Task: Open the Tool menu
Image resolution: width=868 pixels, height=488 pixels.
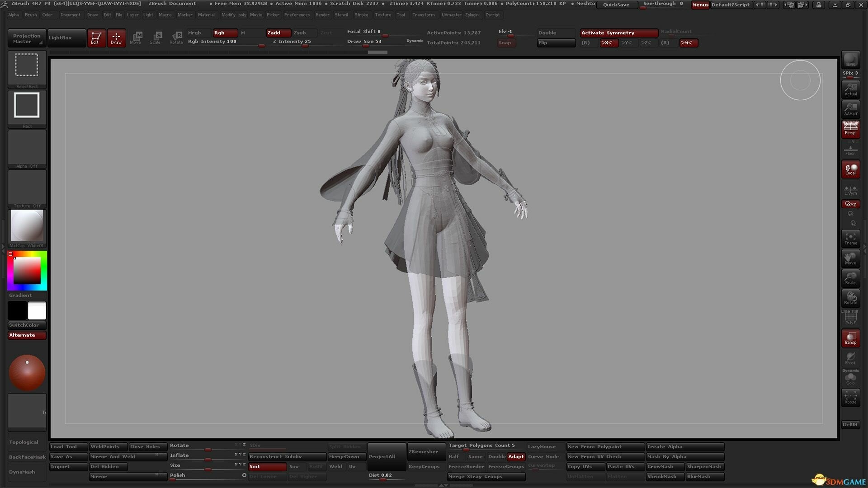Action: 401,15
